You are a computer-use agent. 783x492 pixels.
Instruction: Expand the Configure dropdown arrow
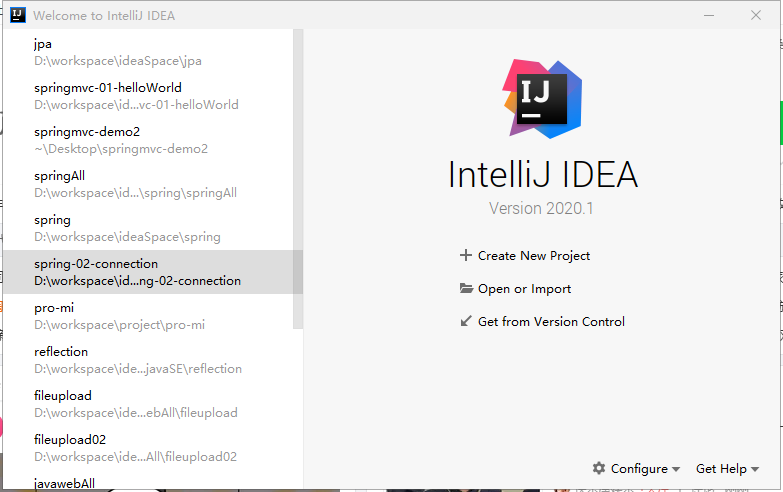(x=676, y=469)
